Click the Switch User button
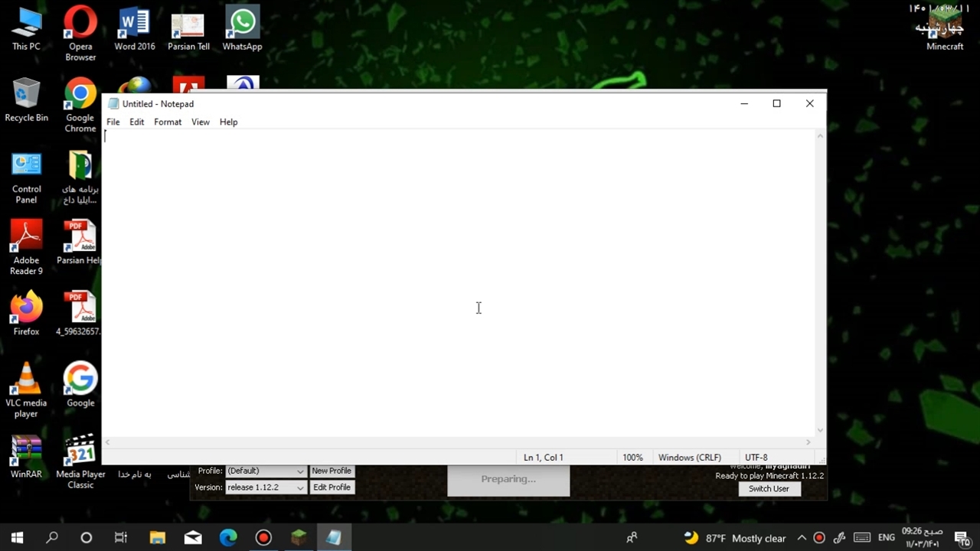Viewport: 980px width, 551px height. pos(769,489)
